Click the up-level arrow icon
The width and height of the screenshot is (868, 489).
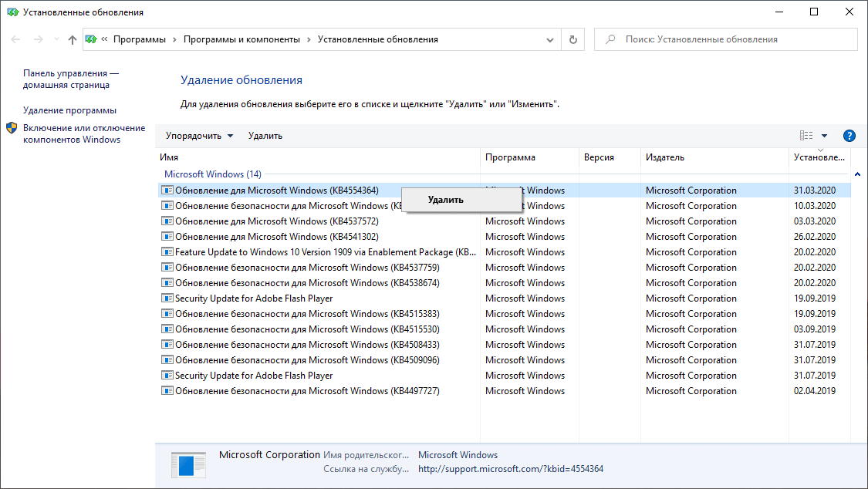(x=73, y=39)
